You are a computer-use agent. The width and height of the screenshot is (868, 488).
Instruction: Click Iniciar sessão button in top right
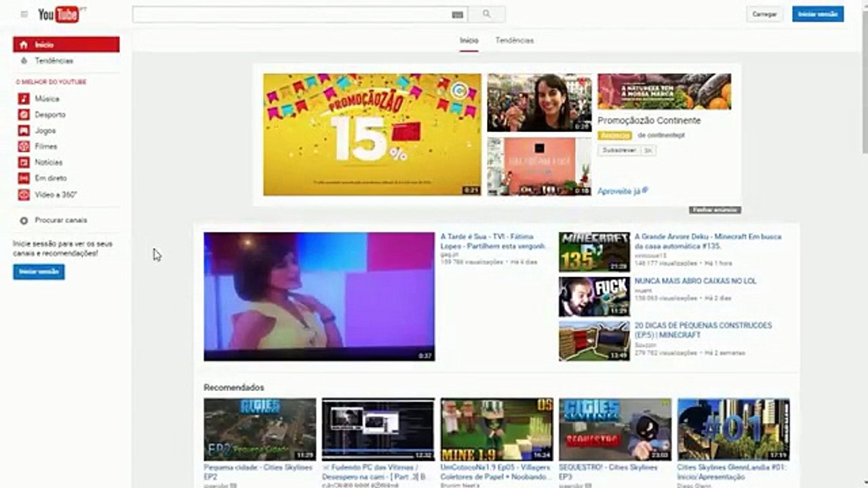pos(818,14)
